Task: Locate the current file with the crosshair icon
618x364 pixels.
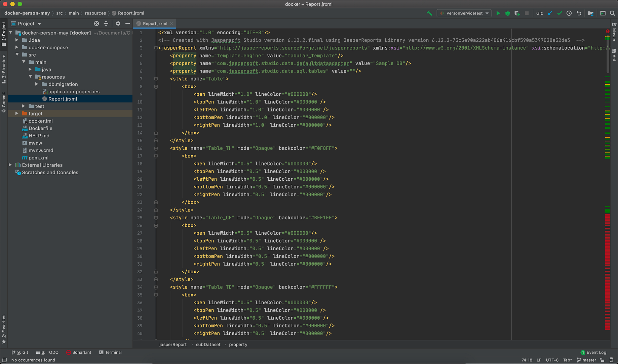Action: (96, 24)
